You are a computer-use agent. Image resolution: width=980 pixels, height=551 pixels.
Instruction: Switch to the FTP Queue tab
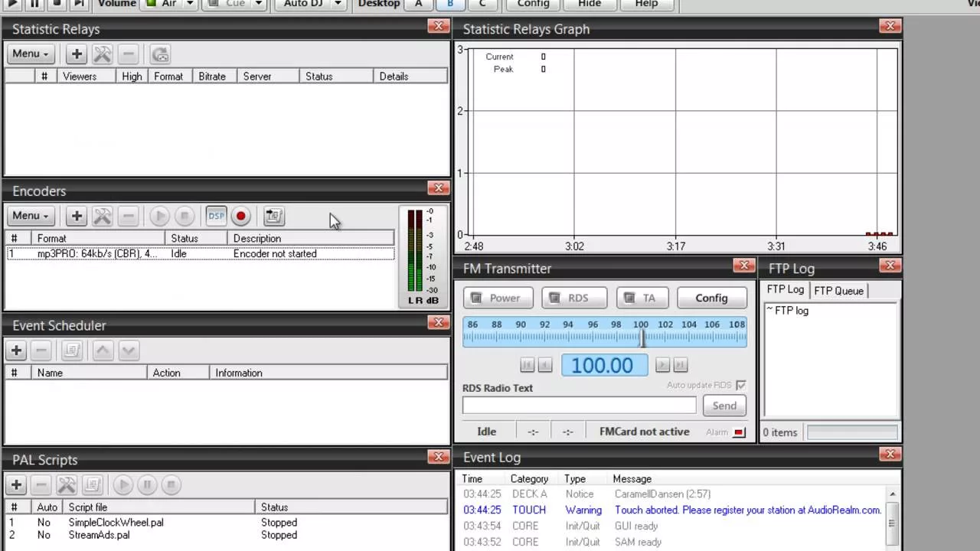[x=838, y=291]
